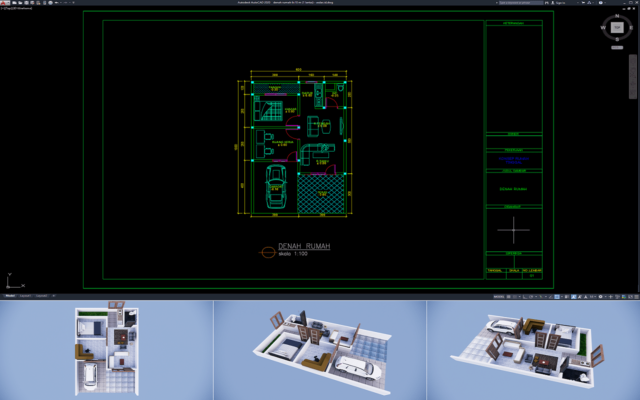The width and height of the screenshot is (640, 400).
Task: Click the MODEL space button in status bar
Action: 497,296
